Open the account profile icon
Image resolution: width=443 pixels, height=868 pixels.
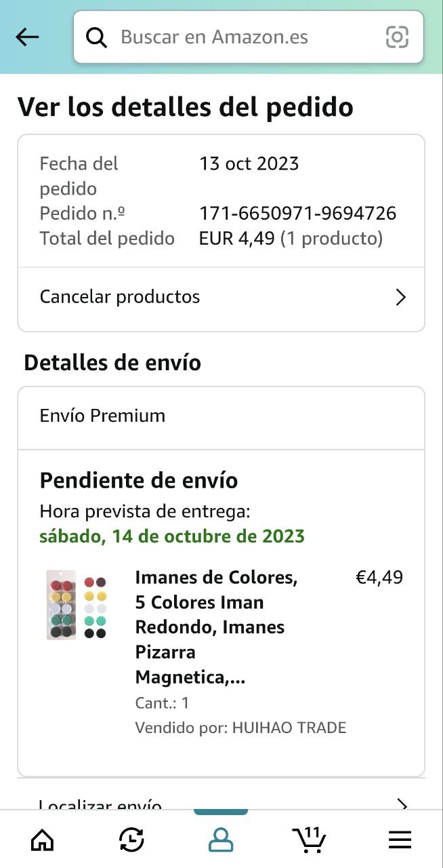tap(221, 840)
